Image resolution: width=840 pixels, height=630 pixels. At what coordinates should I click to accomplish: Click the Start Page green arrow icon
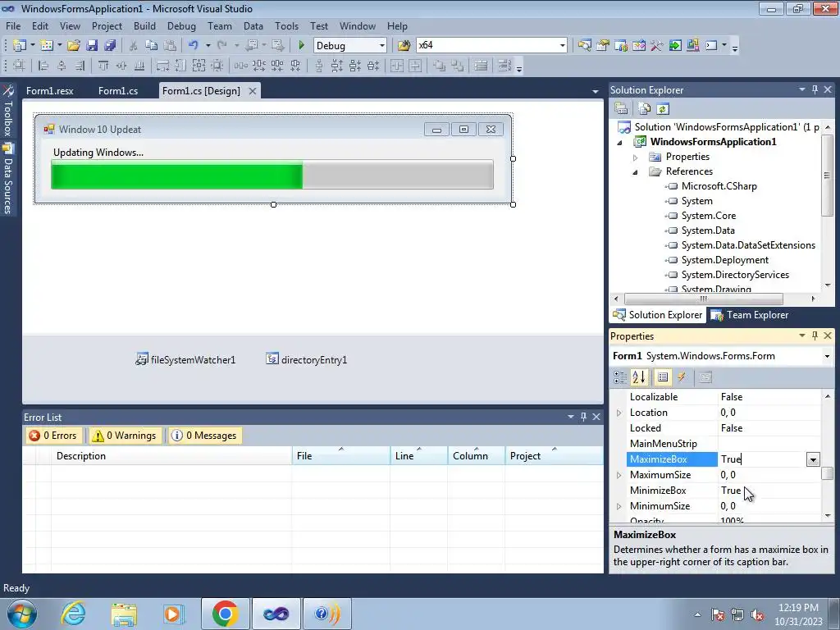click(675, 46)
